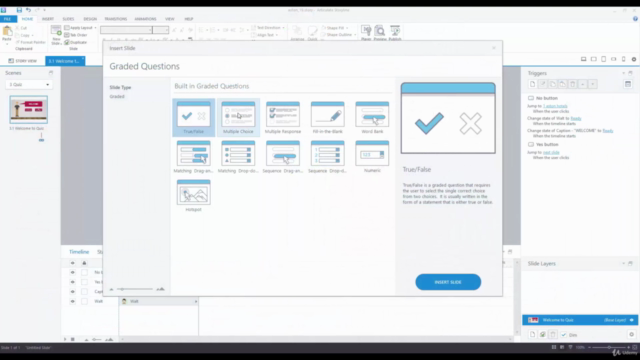Switch to the TRANSITIONS ribbon tab

pos(116,19)
